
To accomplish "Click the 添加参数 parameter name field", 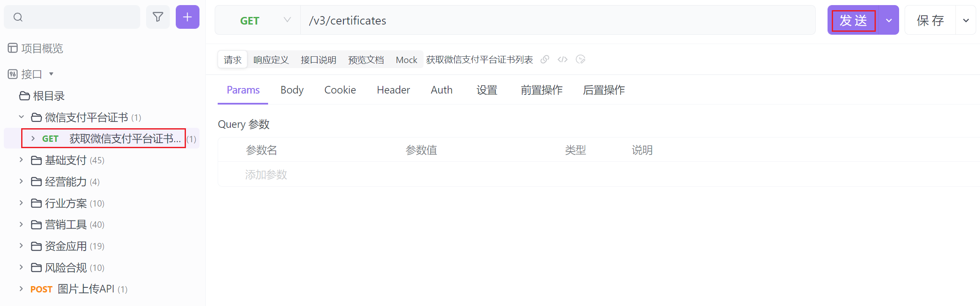I will [x=266, y=174].
